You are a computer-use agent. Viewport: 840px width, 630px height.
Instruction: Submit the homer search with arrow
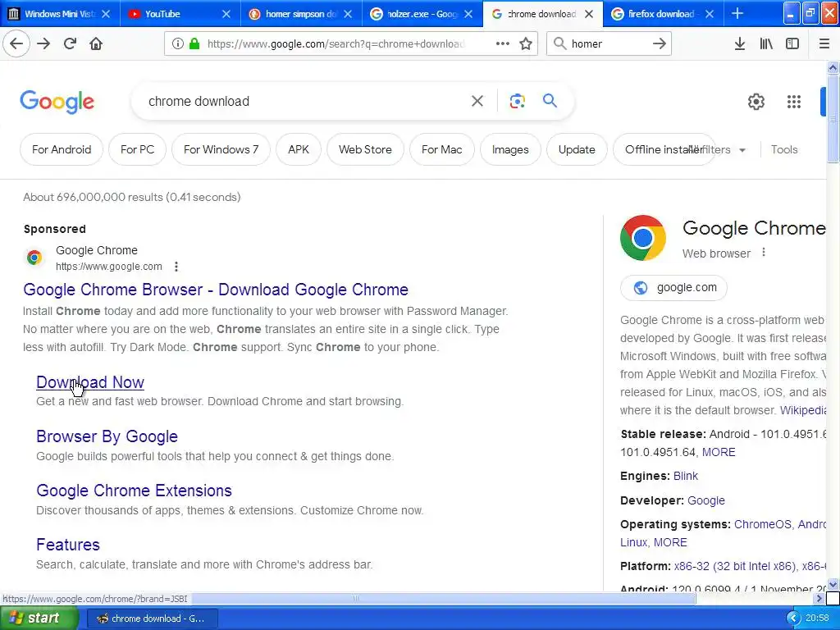tap(660, 43)
